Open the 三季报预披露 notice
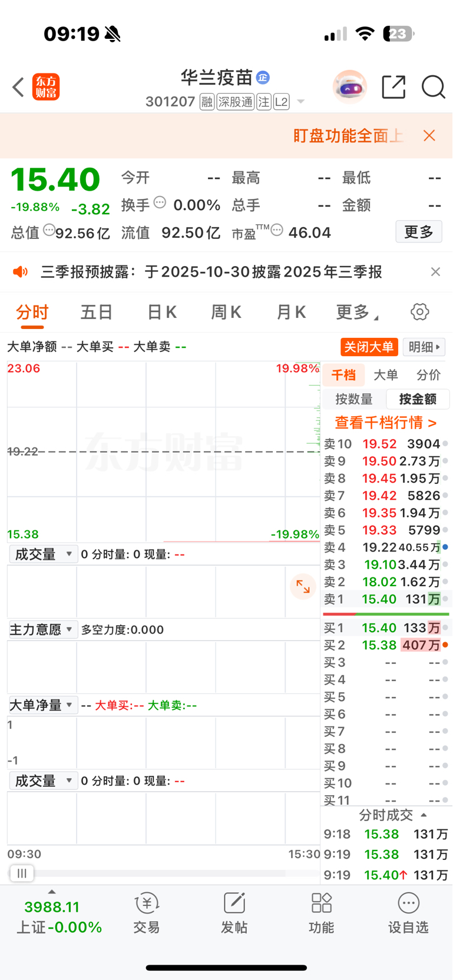The width and height of the screenshot is (453, 980). click(x=211, y=271)
